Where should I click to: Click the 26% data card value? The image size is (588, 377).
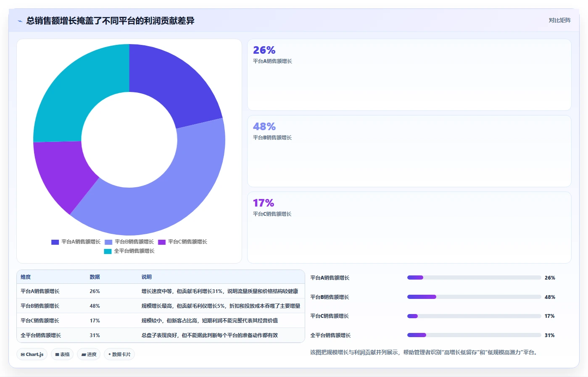coord(264,50)
